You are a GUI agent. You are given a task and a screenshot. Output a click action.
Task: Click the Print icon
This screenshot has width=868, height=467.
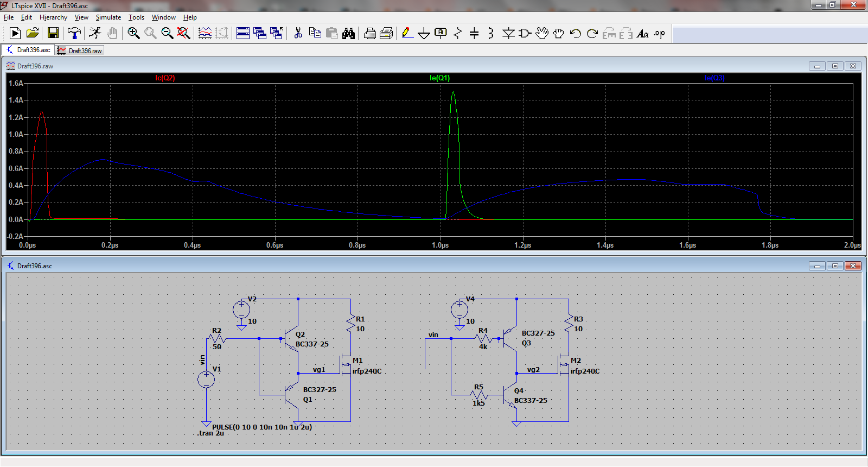click(x=369, y=34)
